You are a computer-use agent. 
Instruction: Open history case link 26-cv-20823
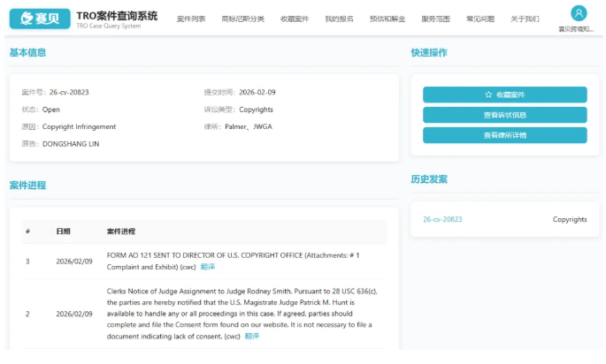[442, 219]
